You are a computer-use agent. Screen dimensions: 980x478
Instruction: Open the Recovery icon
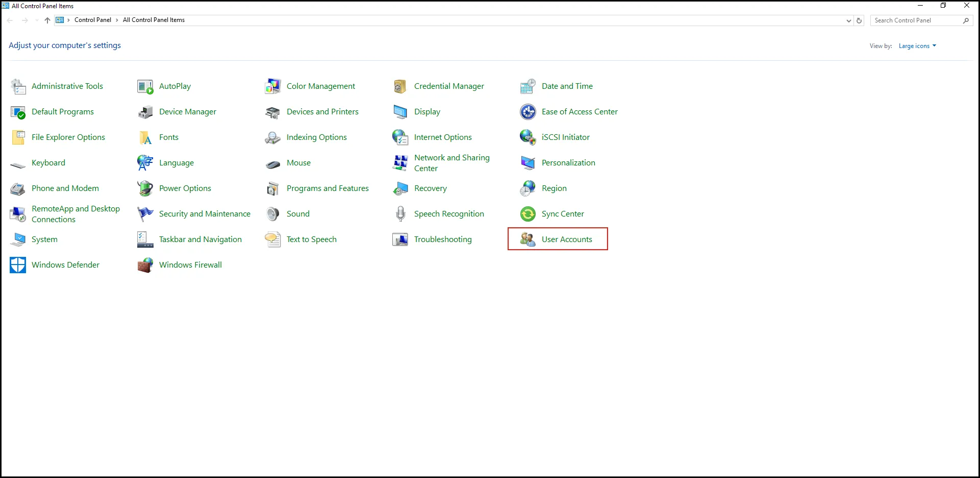click(400, 188)
